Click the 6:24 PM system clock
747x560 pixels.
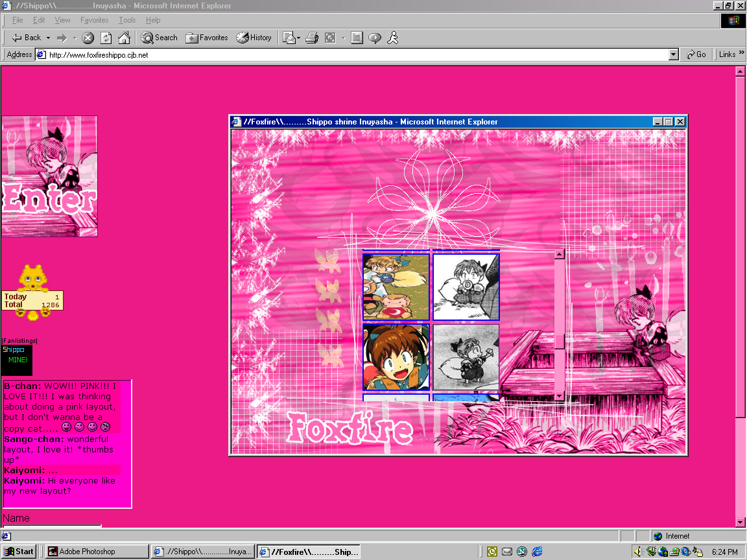724,552
